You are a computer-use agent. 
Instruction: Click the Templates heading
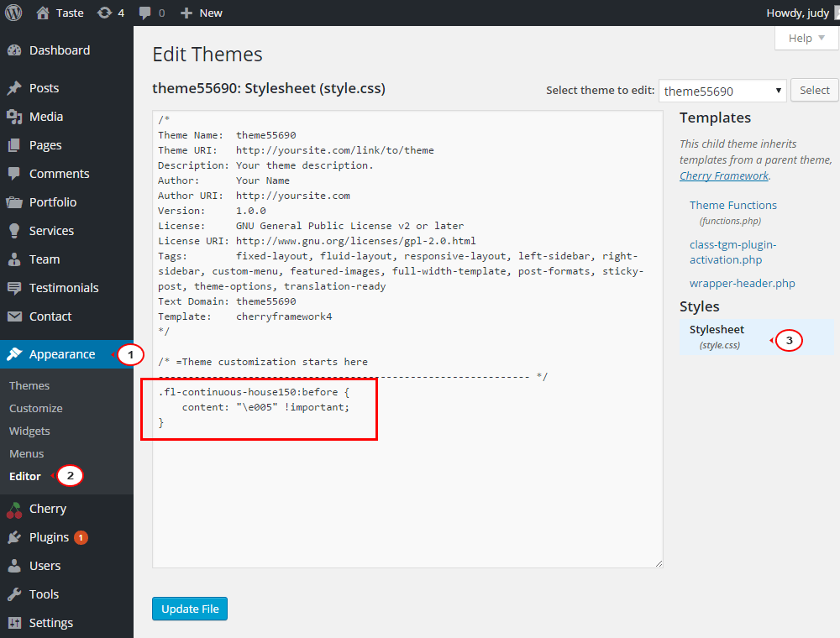click(x=715, y=118)
